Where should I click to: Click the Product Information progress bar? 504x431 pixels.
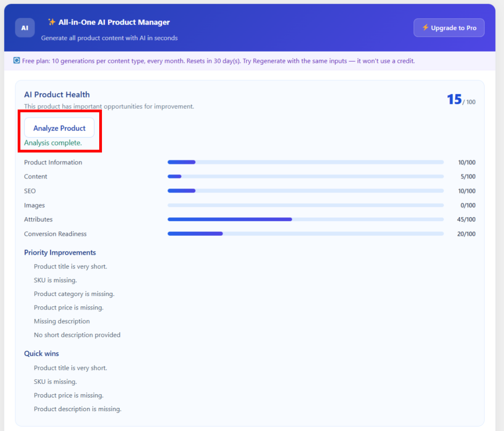point(305,162)
